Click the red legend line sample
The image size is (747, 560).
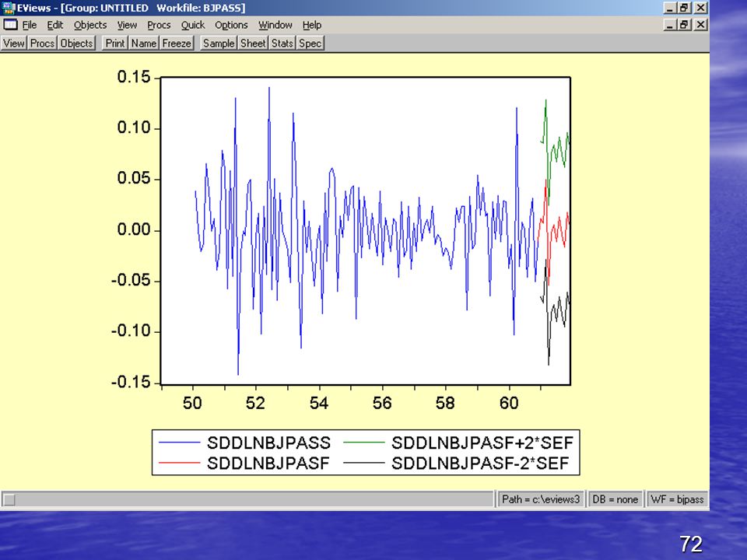[x=179, y=462]
